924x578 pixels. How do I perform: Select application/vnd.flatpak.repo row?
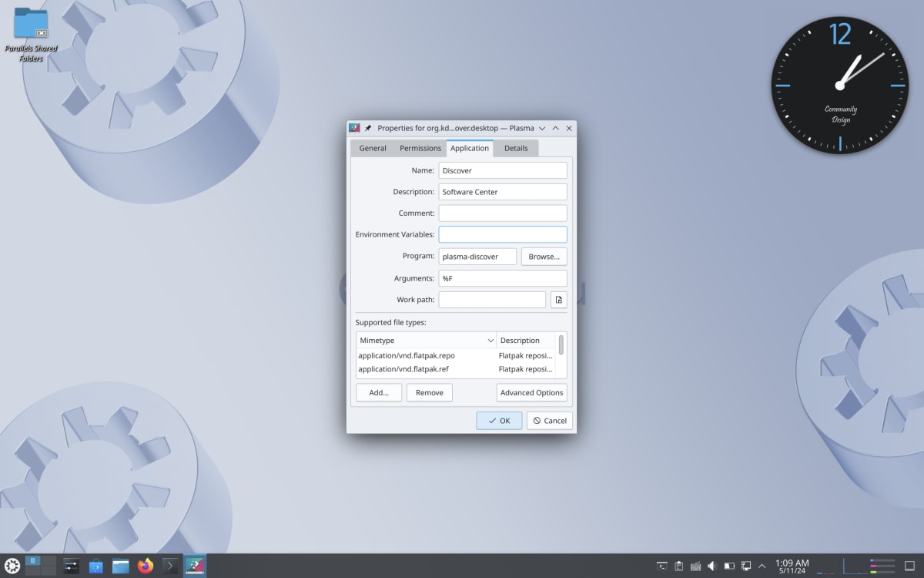tap(456, 355)
